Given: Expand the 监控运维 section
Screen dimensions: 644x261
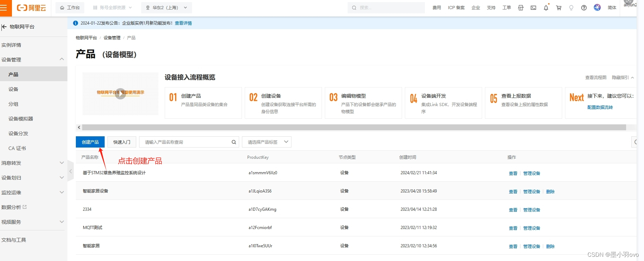Looking at the screenshot, I should (x=33, y=193).
